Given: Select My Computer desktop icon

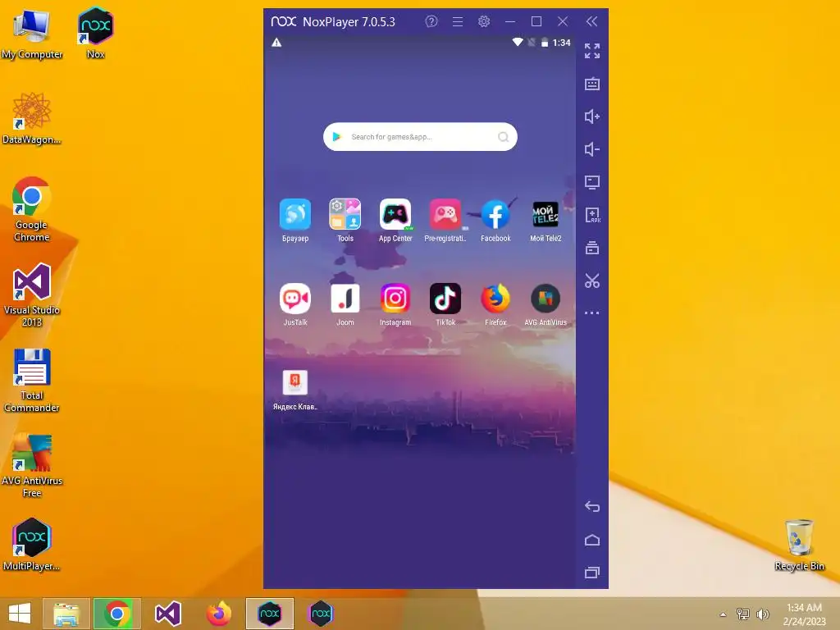Looking at the screenshot, I should [32, 34].
